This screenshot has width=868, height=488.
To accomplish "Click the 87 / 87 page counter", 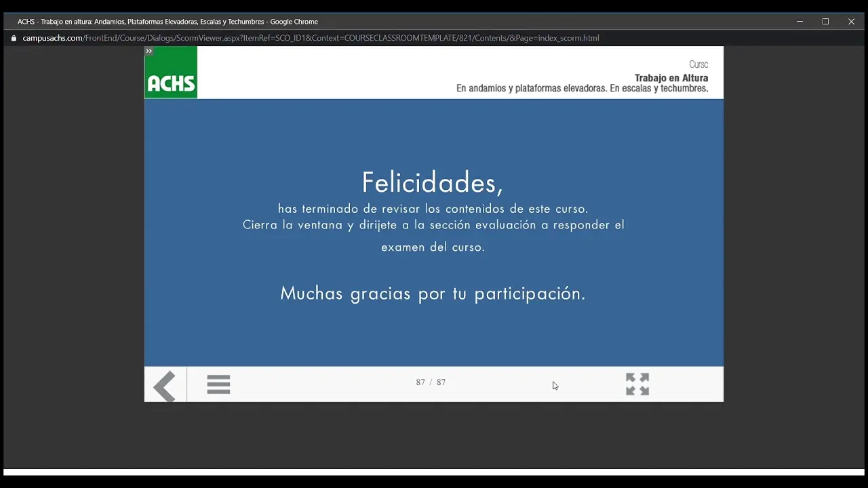I will (x=431, y=382).
